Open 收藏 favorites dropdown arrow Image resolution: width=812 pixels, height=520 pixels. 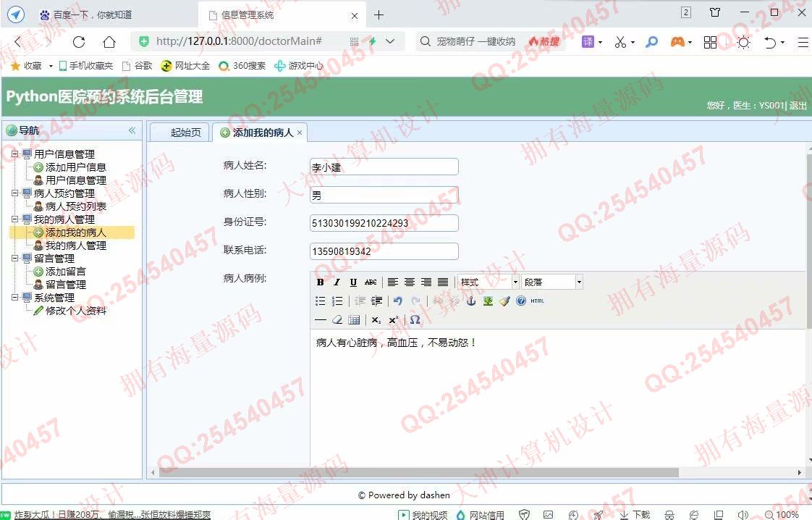click(51, 66)
